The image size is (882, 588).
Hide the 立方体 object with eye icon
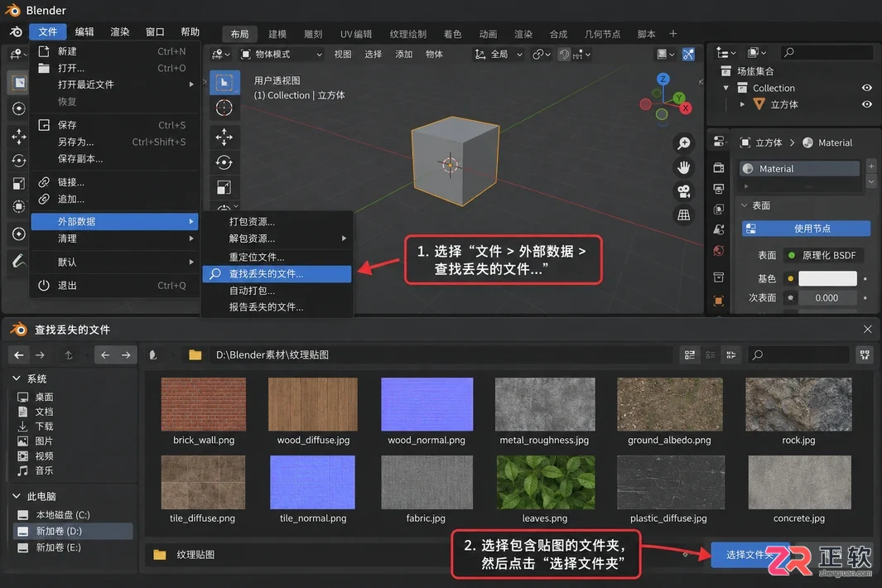[x=866, y=104]
